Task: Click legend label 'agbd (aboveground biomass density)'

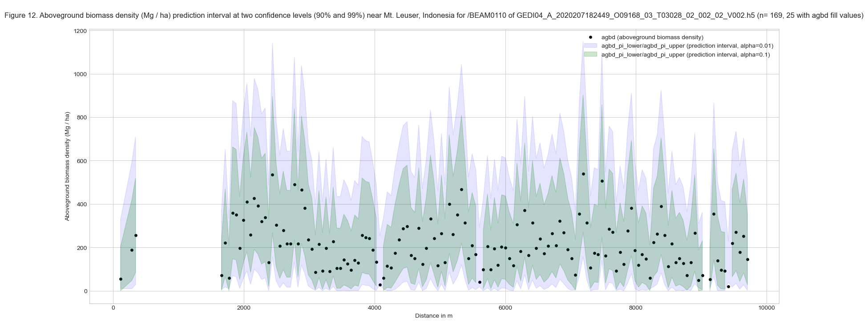Action: [x=652, y=37]
